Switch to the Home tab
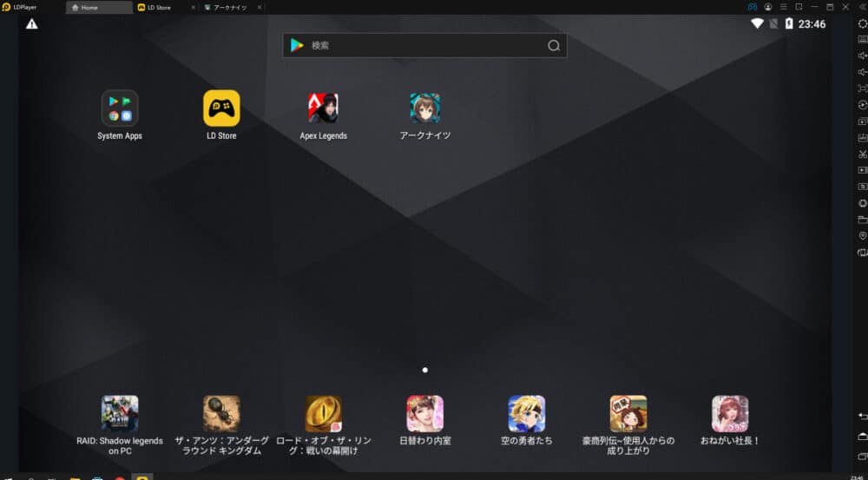The width and height of the screenshot is (868, 480). coord(99,7)
